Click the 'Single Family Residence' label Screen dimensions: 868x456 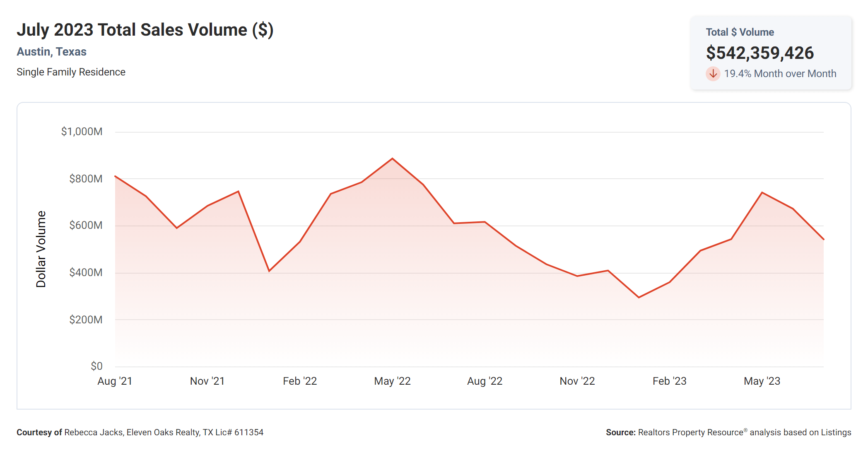pos(71,72)
